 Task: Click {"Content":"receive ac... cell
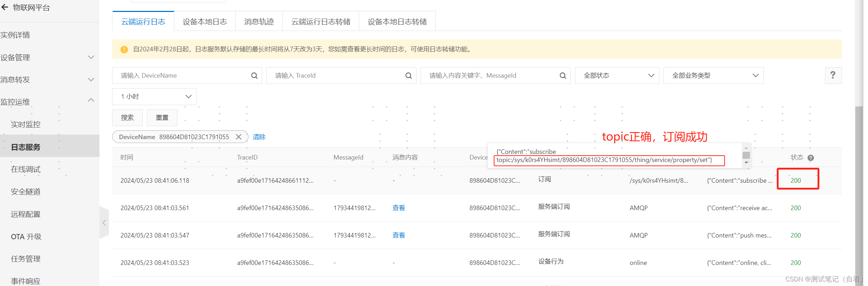[739, 208]
